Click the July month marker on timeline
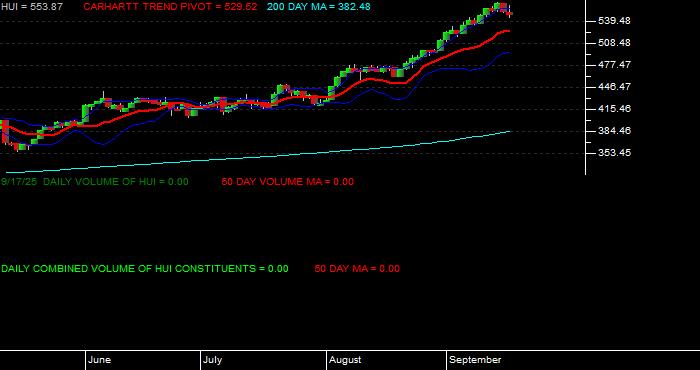Viewport: 700px width, 370px height. pyautogui.click(x=212, y=360)
